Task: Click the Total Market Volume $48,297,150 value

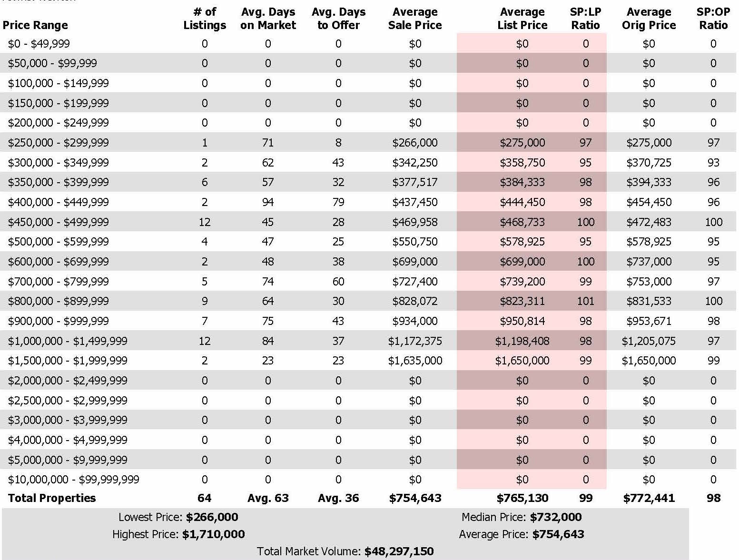Action: click(x=399, y=551)
